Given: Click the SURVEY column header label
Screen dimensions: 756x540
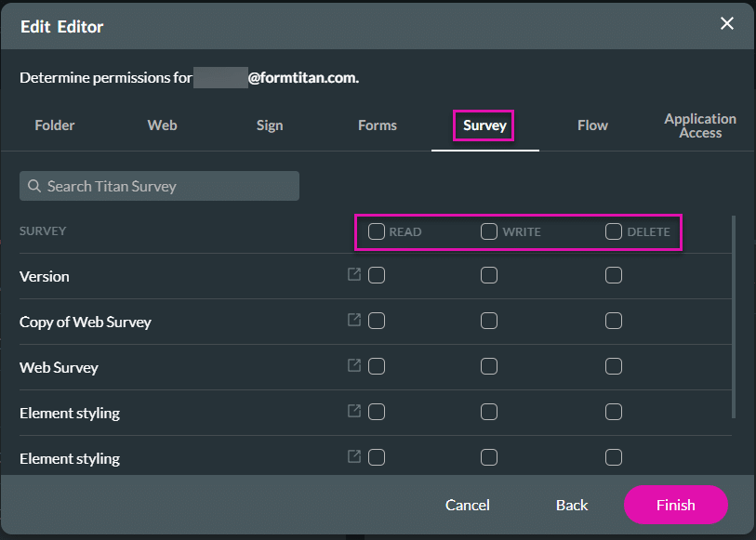Looking at the screenshot, I should tap(42, 230).
